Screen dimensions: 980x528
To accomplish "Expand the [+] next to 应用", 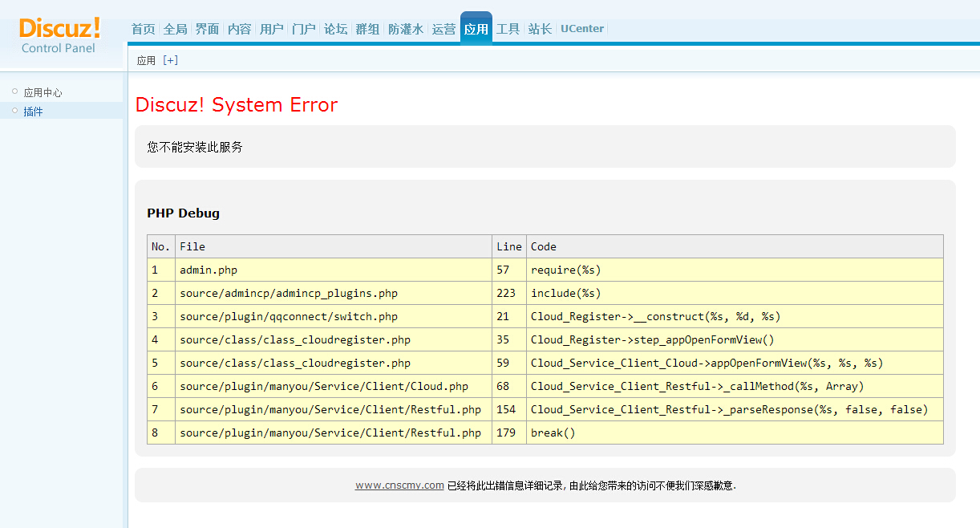I will click(170, 60).
